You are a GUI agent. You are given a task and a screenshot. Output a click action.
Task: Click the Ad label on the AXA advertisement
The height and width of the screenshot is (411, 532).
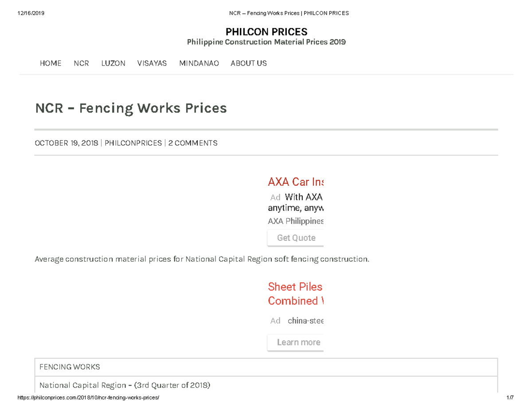274,197
